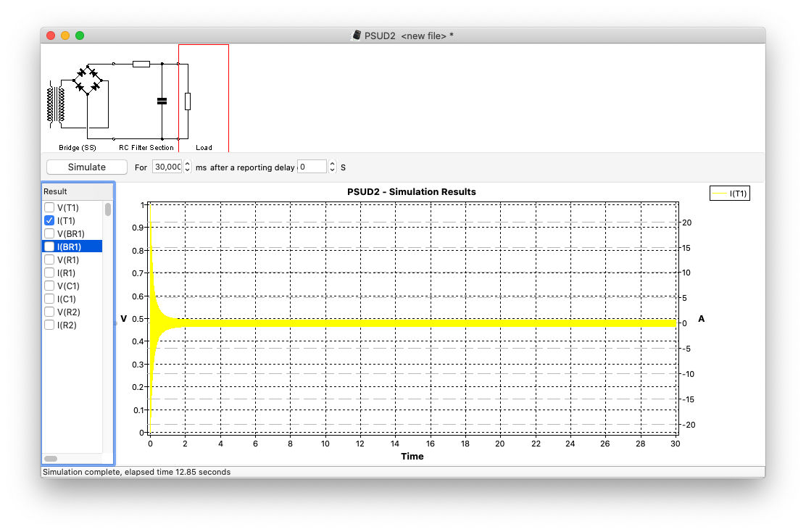Click the yellow close window button
Image resolution: width=806 pixels, height=532 pixels.
click(65, 36)
